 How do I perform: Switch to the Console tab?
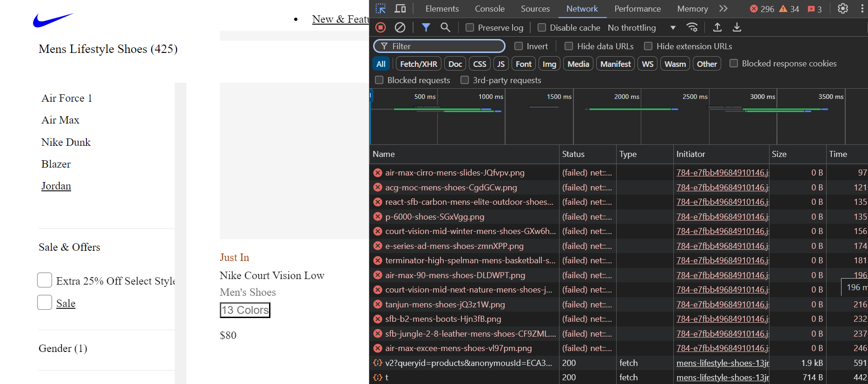point(489,9)
